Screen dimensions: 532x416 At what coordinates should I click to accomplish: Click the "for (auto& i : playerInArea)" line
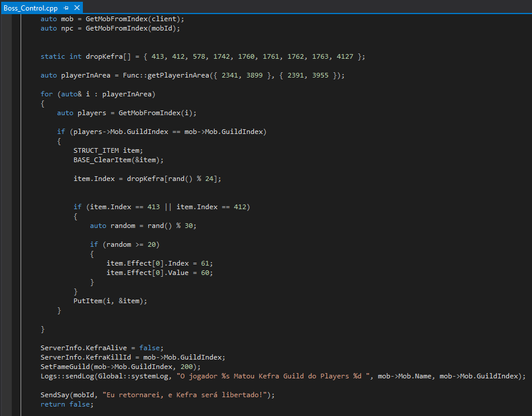[98, 94]
